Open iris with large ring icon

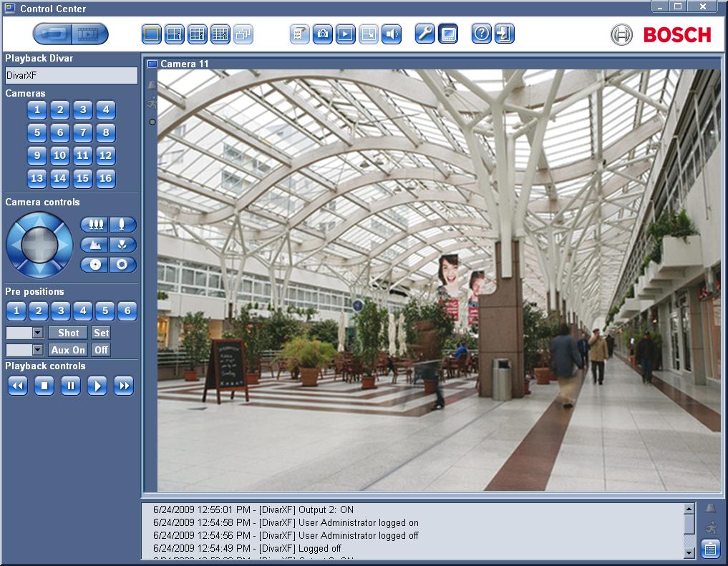122,265
